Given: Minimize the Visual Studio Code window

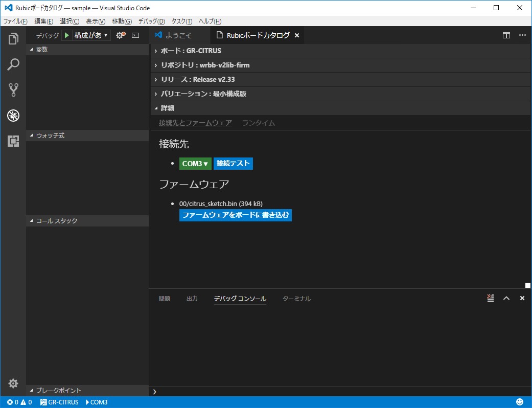Looking at the screenshot, I should coord(473,8).
